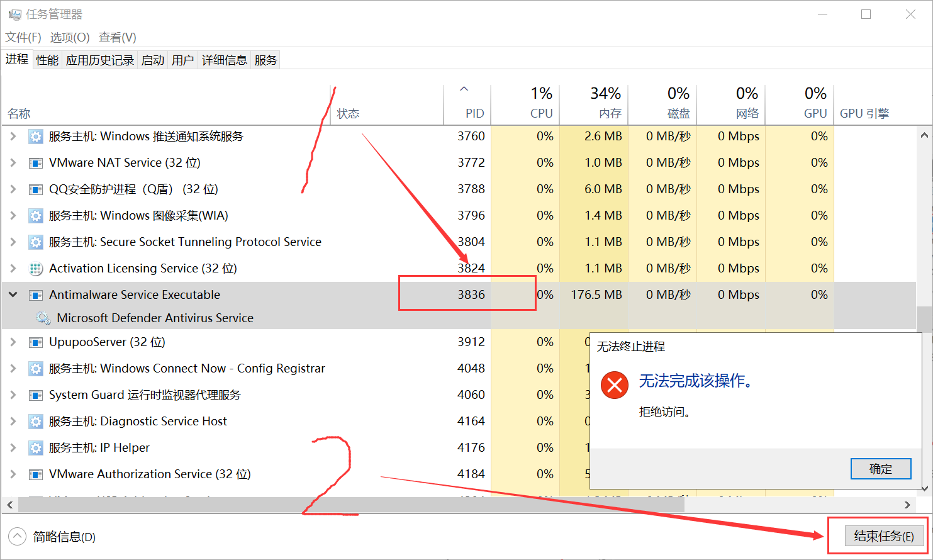The height and width of the screenshot is (560, 933).
Task: Click icon of Windows 推送通知系统服务 row
Action: click(36, 137)
